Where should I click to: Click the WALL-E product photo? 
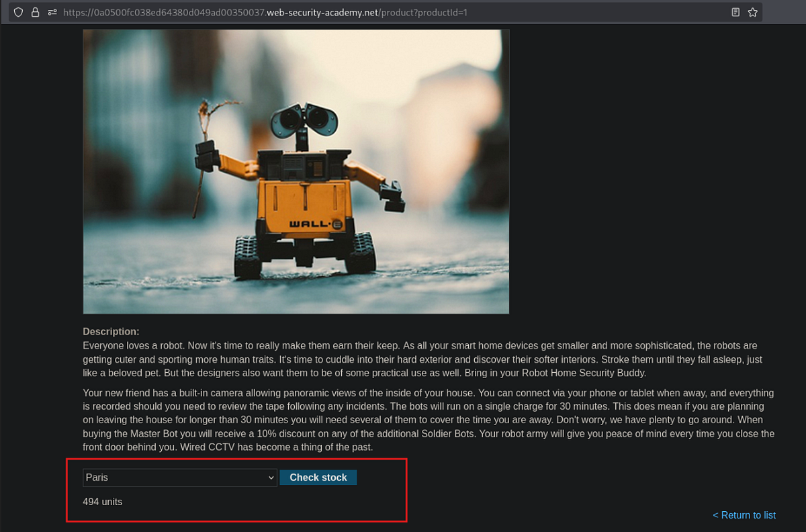(296, 171)
